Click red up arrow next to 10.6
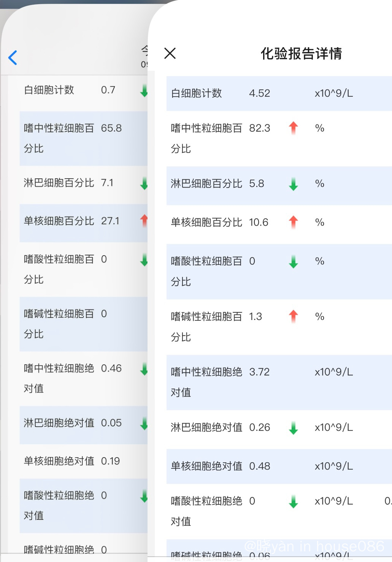 (293, 222)
